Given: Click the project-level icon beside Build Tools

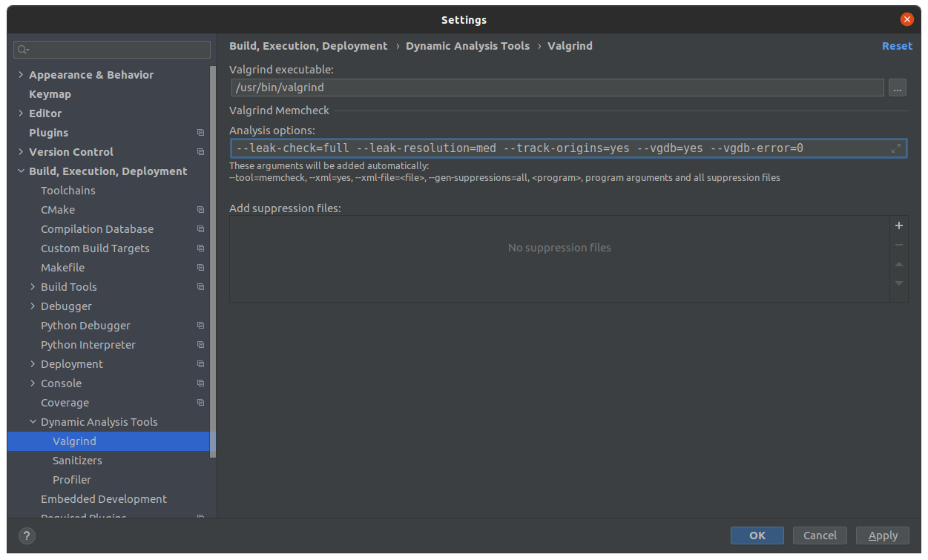Looking at the screenshot, I should click(200, 287).
